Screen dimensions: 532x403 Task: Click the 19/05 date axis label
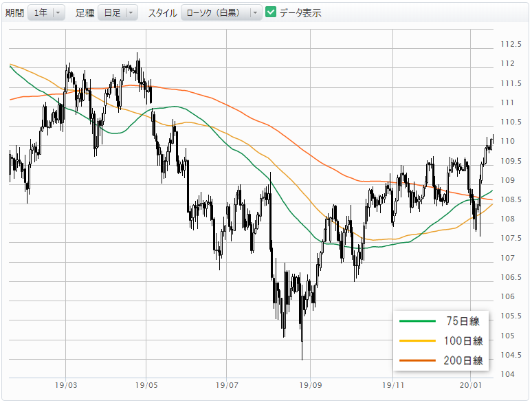146,385
